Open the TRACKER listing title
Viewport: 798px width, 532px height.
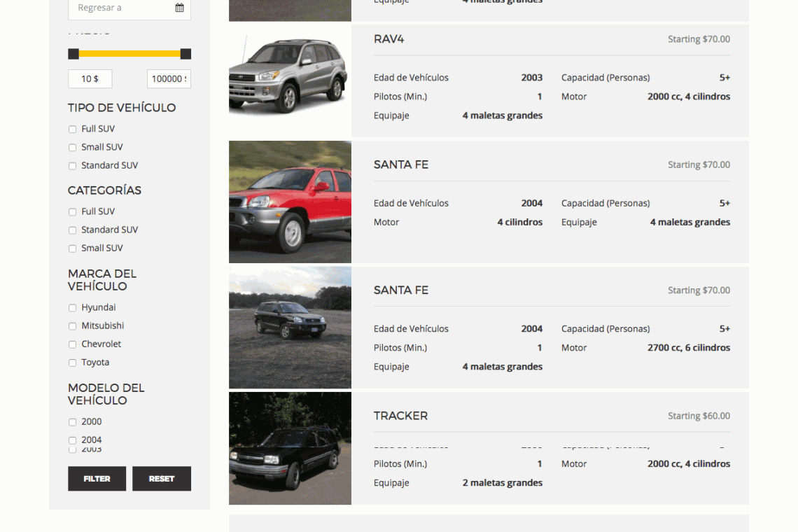click(400, 416)
